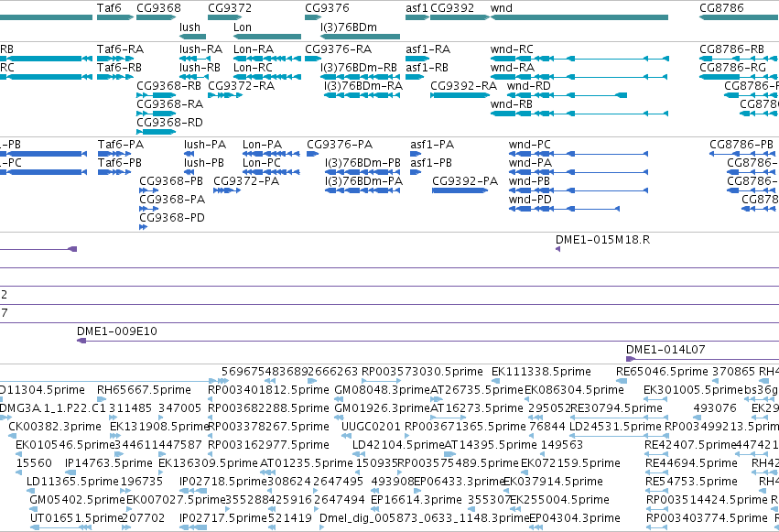
Task: Open transcript wnd-RA label
Action: coord(513,68)
